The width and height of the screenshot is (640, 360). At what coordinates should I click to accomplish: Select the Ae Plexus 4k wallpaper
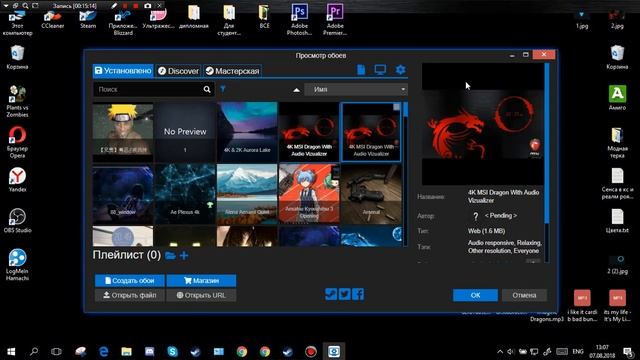(185, 194)
